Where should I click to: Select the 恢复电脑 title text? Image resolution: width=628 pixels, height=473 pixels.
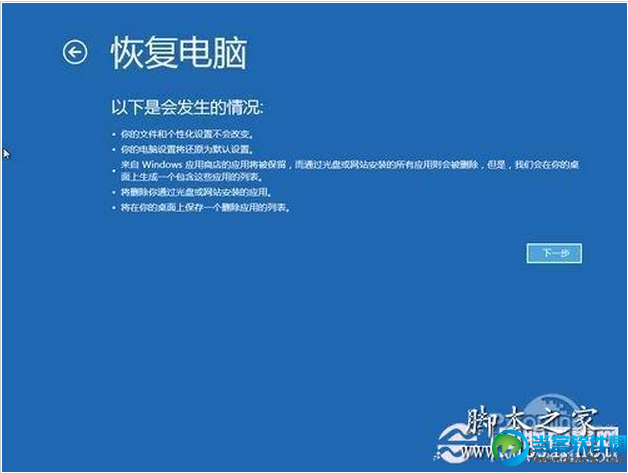pyautogui.click(x=179, y=52)
